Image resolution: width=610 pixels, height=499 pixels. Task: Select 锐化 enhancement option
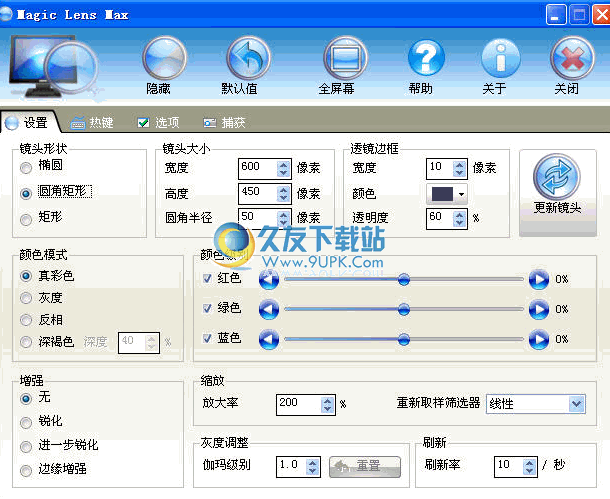26,422
